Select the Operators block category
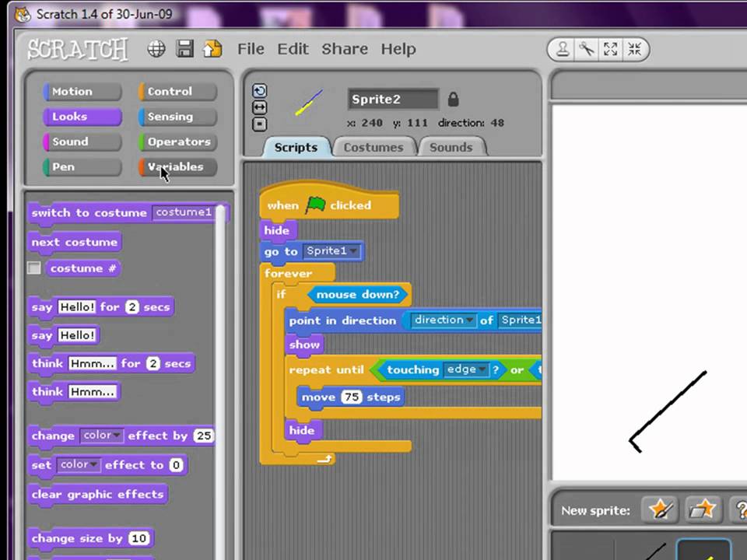Screen dimensions: 747x560 177,142
